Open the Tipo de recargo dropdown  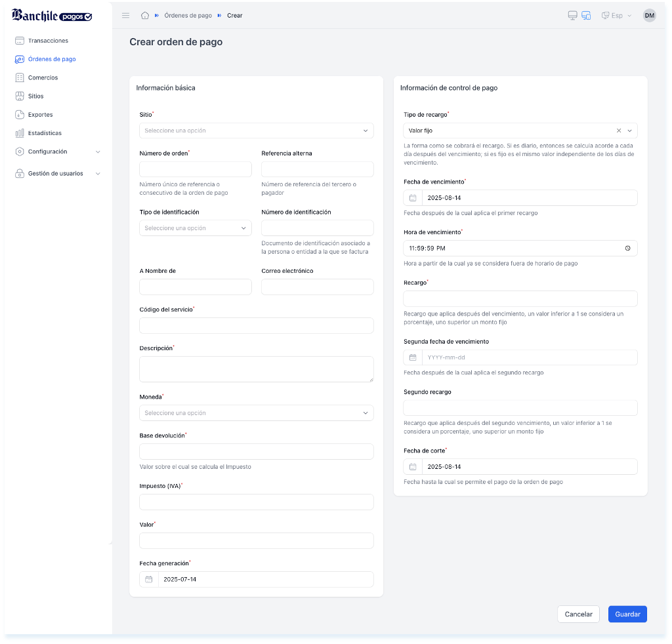pyautogui.click(x=520, y=131)
